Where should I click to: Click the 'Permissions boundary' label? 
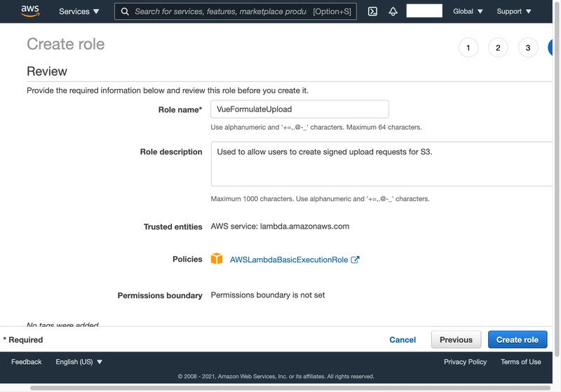click(x=160, y=295)
